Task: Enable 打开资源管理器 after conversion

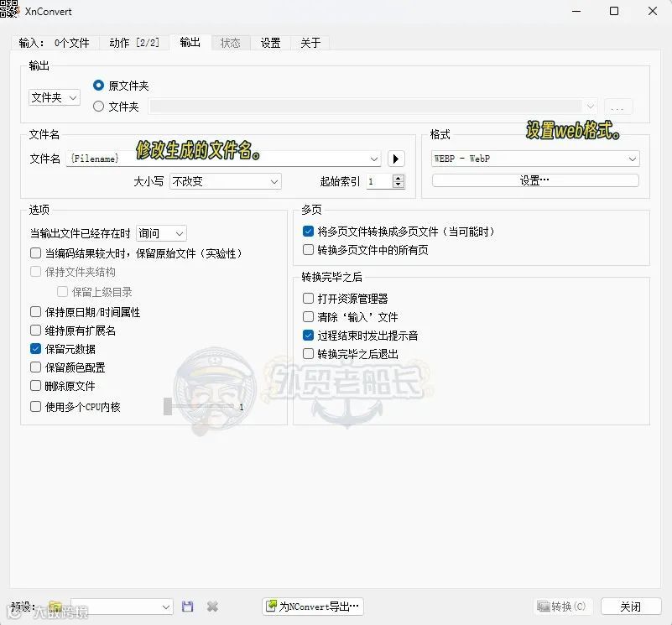Action: [x=308, y=298]
